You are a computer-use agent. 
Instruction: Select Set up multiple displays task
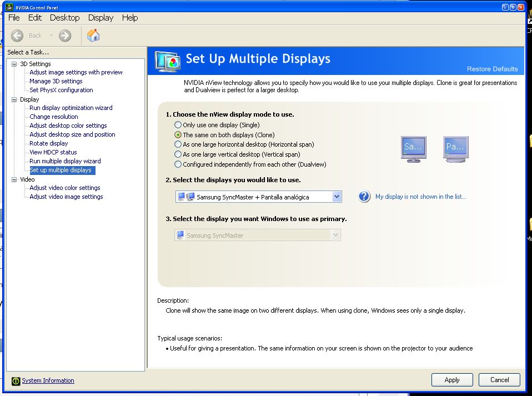tap(62, 170)
